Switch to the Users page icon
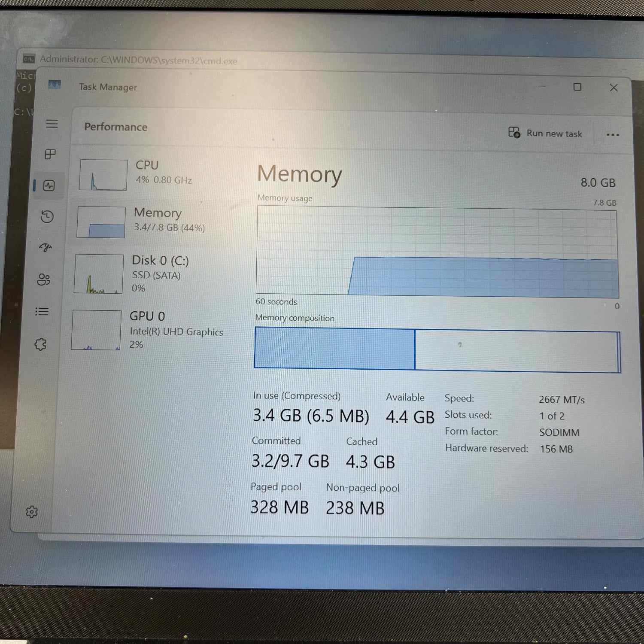This screenshot has height=644, width=644. click(x=44, y=280)
